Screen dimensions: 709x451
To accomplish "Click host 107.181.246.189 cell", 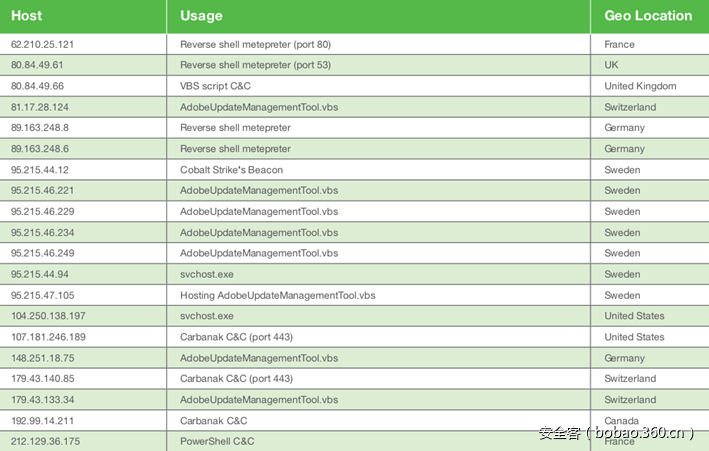I will [x=48, y=337].
